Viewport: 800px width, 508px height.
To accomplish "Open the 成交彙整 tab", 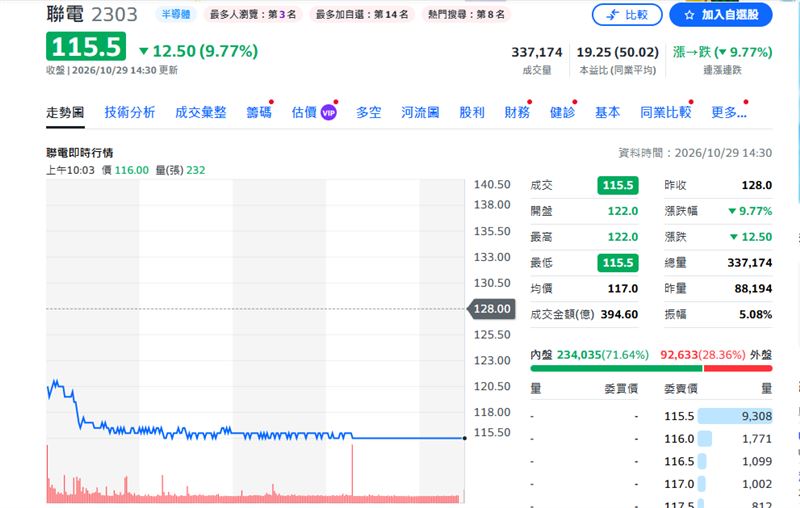I will click(x=201, y=112).
